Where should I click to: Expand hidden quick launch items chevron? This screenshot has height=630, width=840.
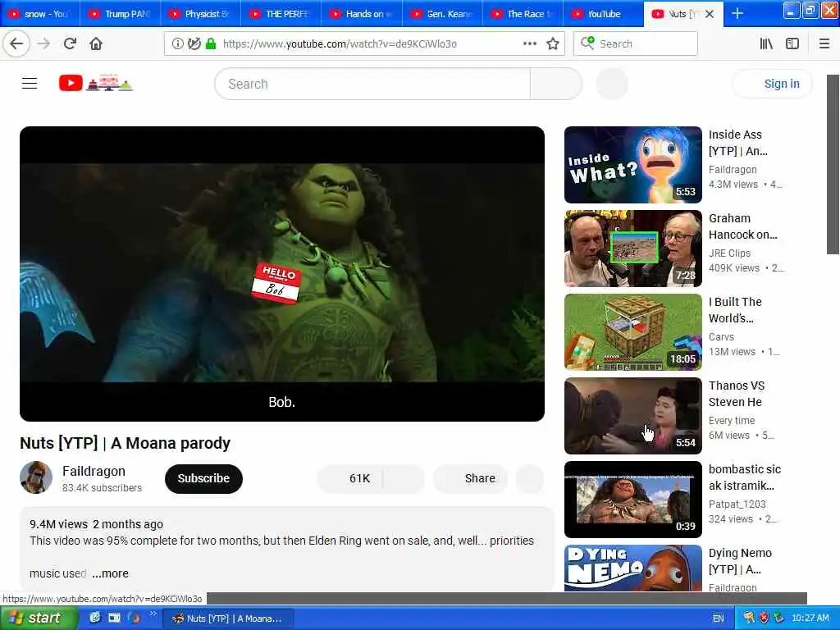pos(152,614)
